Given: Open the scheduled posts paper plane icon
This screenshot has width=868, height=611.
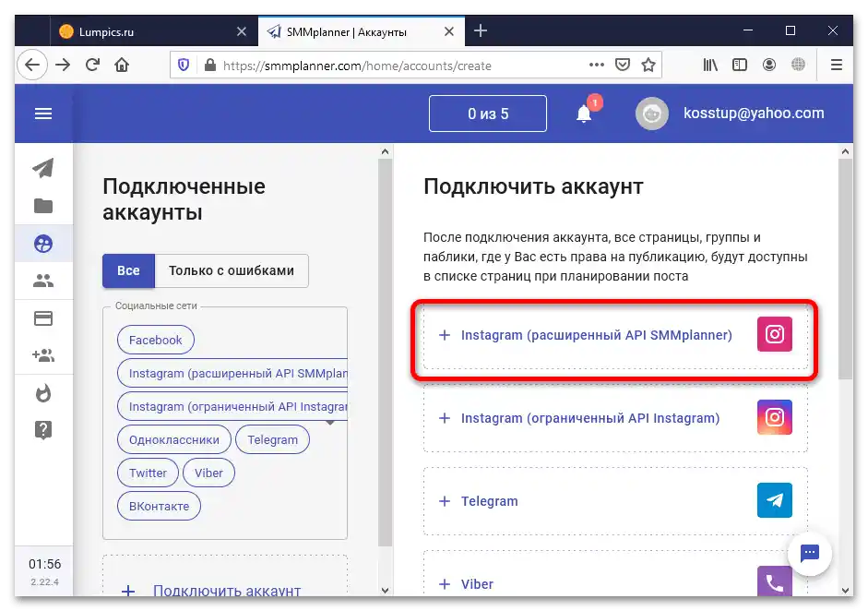Looking at the screenshot, I should [x=43, y=168].
